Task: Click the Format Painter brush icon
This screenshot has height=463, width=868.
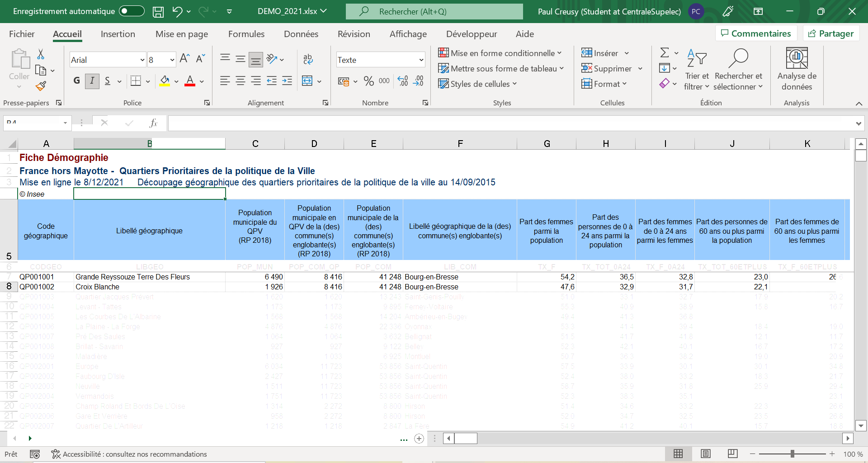Action: pos(41,86)
